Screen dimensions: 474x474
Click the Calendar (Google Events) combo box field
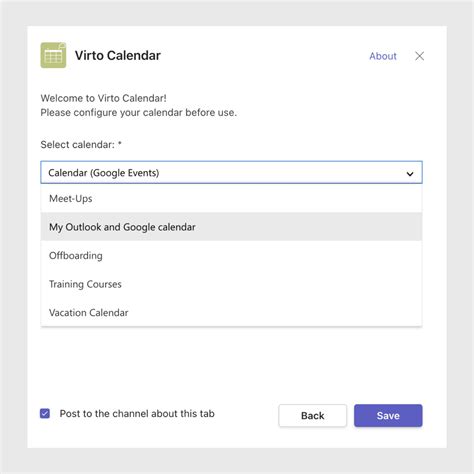pyautogui.click(x=231, y=172)
